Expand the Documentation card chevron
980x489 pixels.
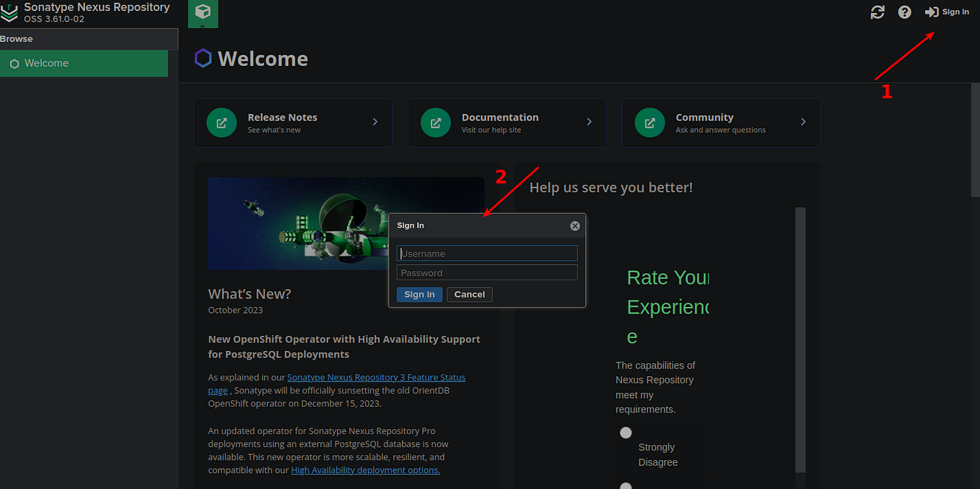click(x=588, y=122)
